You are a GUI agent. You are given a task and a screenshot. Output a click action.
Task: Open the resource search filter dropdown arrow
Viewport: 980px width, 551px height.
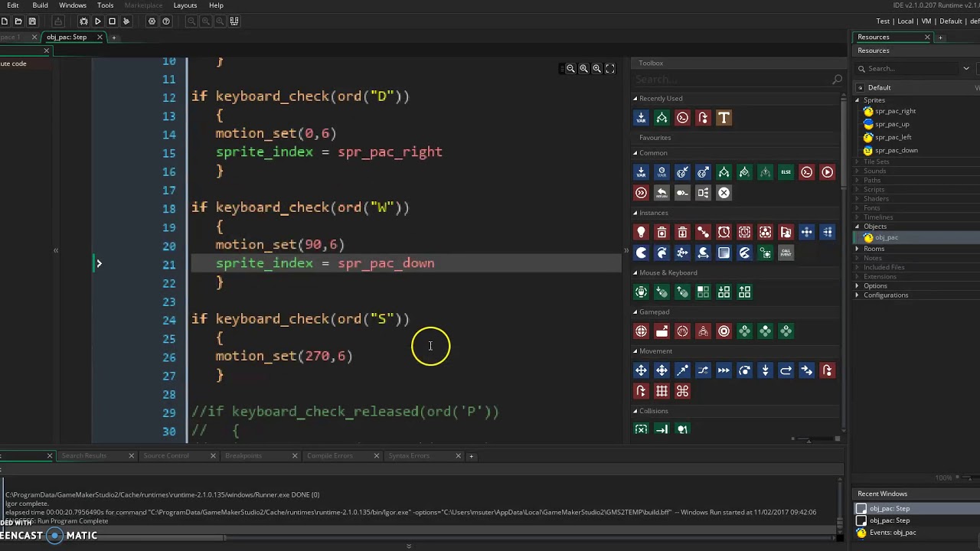pos(966,69)
